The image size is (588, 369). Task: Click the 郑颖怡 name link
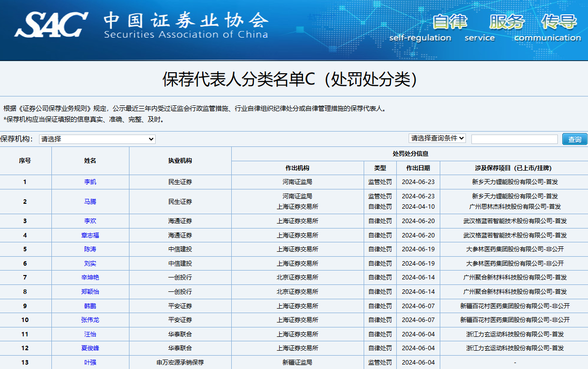point(90,292)
